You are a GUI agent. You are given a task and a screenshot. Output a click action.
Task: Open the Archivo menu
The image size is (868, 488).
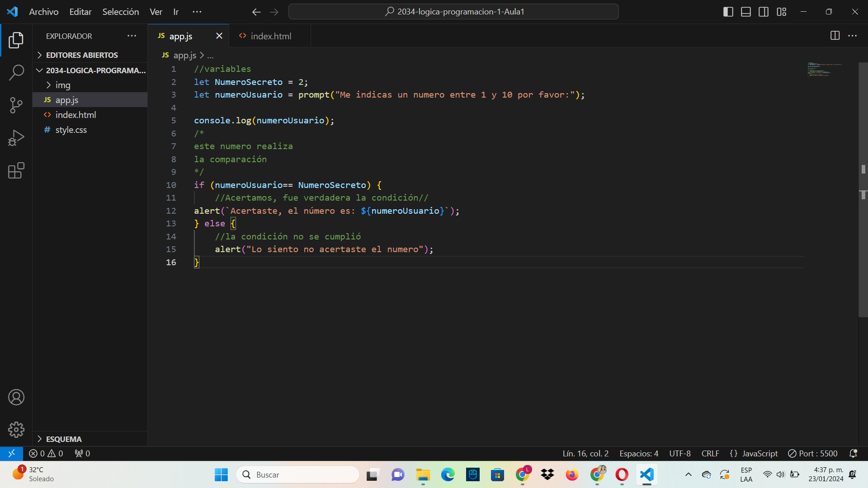pos(44,11)
